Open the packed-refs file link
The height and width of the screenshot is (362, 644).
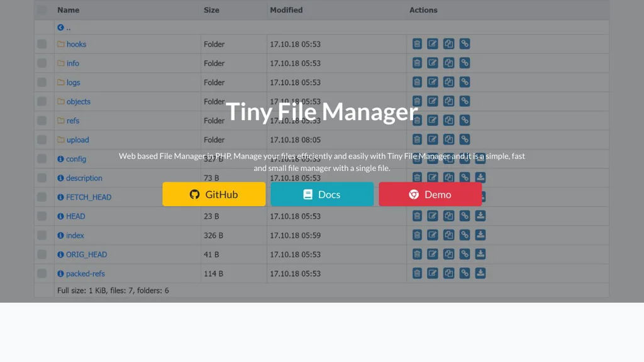[x=86, y=274]
